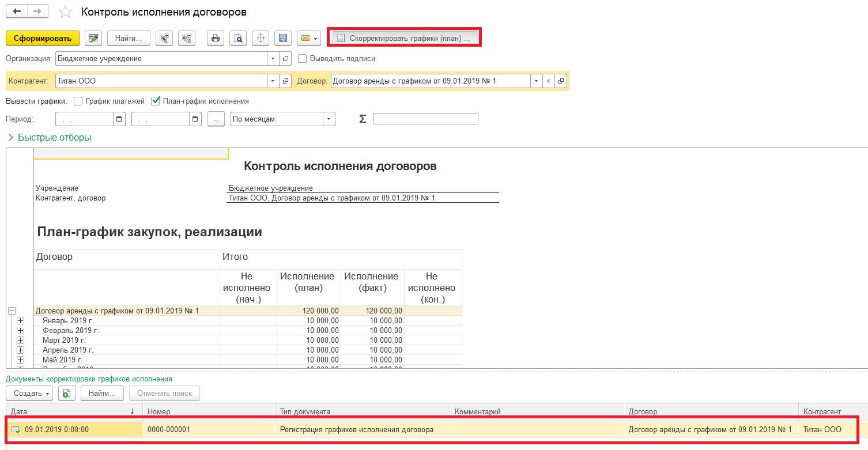868x450 pixels.
Task: Click the sigma sum icon
Action: pyautogui.click(x=363, y=119)
